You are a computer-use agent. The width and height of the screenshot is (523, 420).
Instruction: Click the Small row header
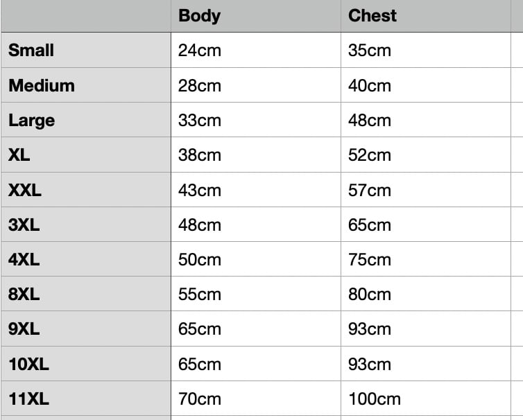(86, 51)
